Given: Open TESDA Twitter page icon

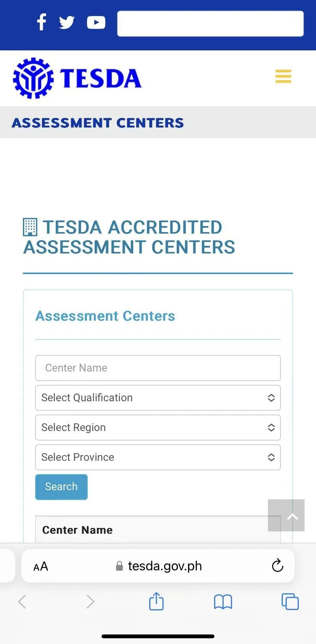Looking at the screenshot, I should [67, 23].
